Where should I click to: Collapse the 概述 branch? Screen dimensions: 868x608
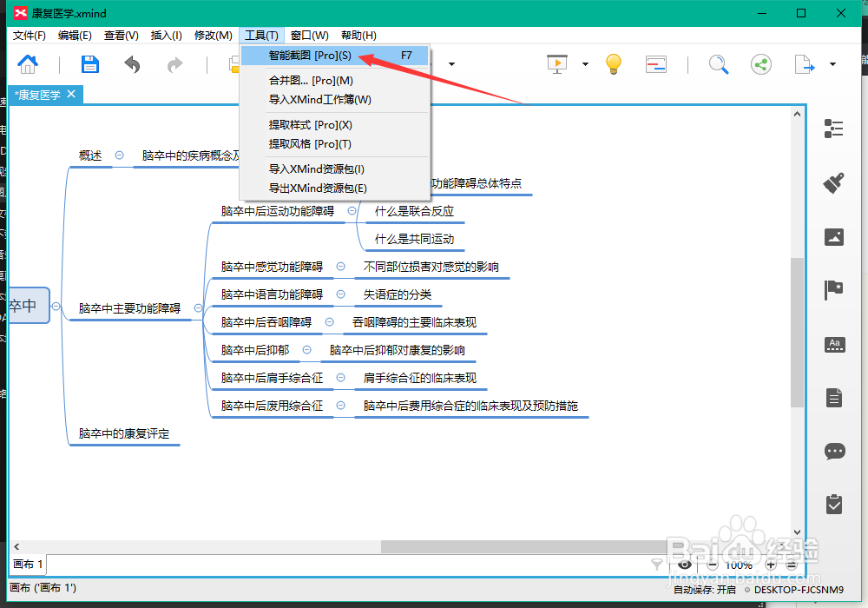pos(119,155)
